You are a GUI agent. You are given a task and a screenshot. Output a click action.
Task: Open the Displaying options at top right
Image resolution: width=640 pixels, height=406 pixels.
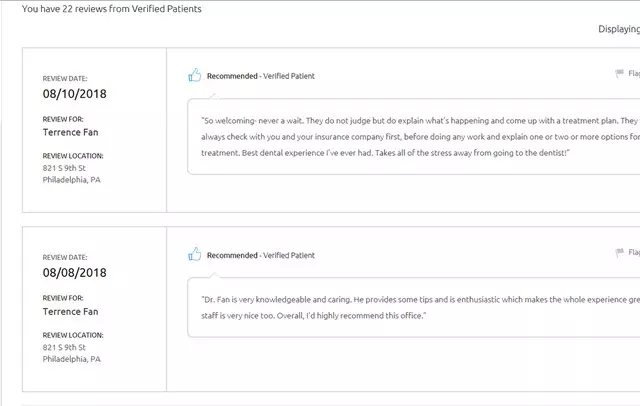click(x=619, y=29)
